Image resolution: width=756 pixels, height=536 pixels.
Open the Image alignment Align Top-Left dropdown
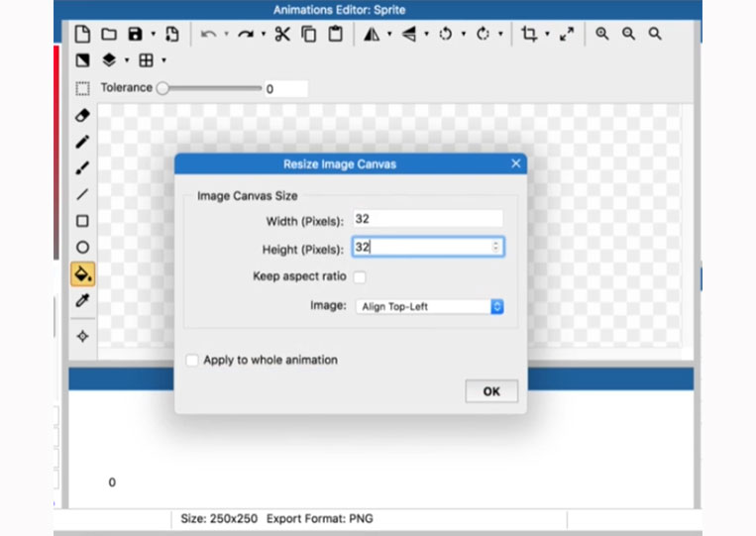pos(430,306)
